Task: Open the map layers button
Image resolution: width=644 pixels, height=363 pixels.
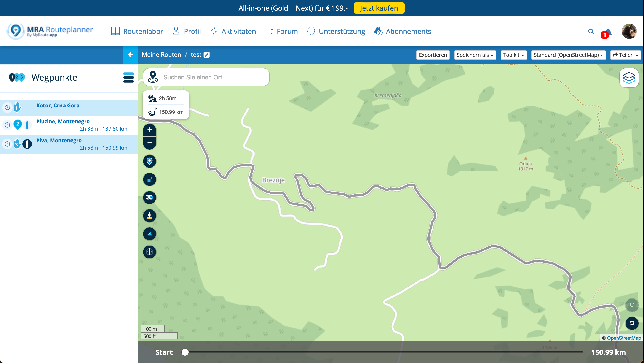Action: coord(629,78)
